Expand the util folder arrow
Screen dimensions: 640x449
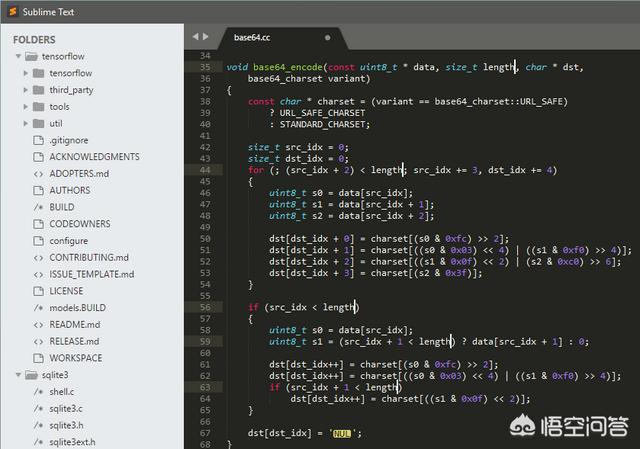point(26,123)
